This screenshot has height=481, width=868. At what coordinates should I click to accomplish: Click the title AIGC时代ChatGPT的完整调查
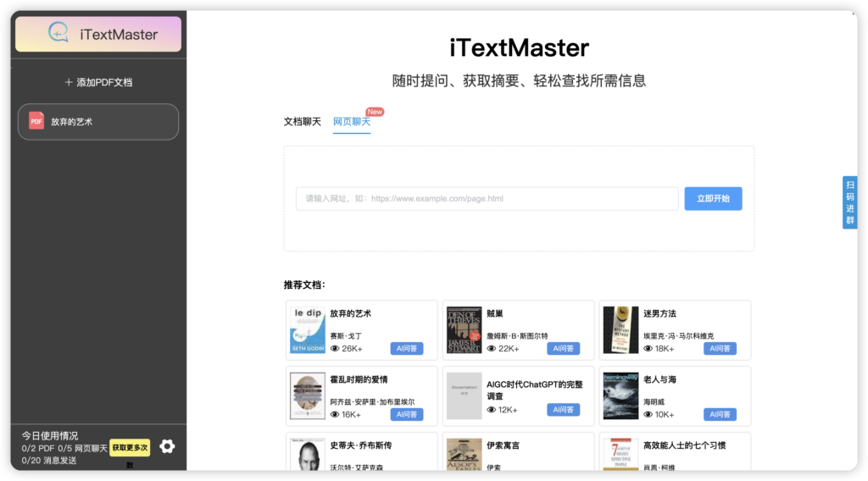pyautogui.click(x=535, y=390)
